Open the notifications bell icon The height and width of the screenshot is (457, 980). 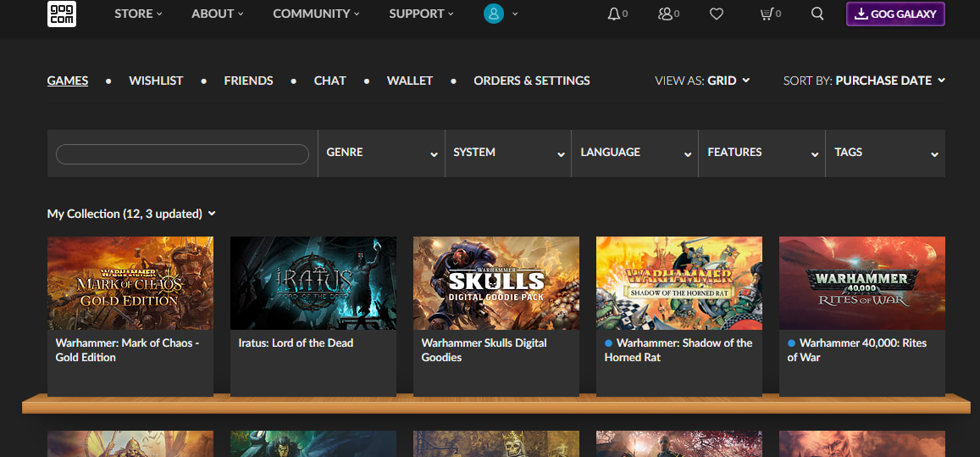(x=614, y=14)
